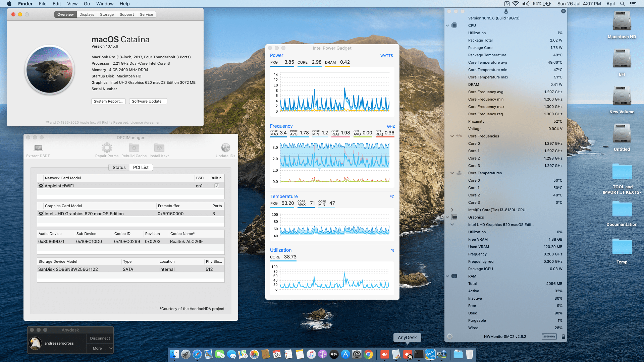Switch to Status tab in DPCIManager
644x362 pixels.
(119, 168)
